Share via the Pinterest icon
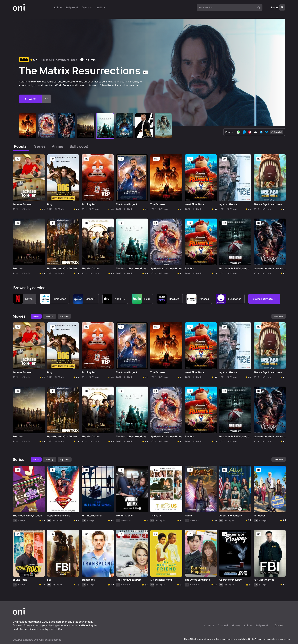 click(x=250, y=132)
